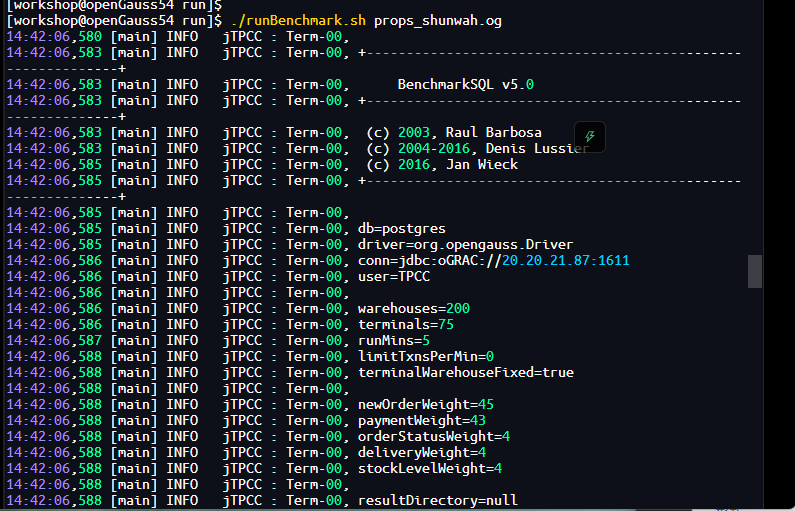Click the green lightning bolt floating icon
The height and width of the screenshot is (511, 795).
(590, 136)
